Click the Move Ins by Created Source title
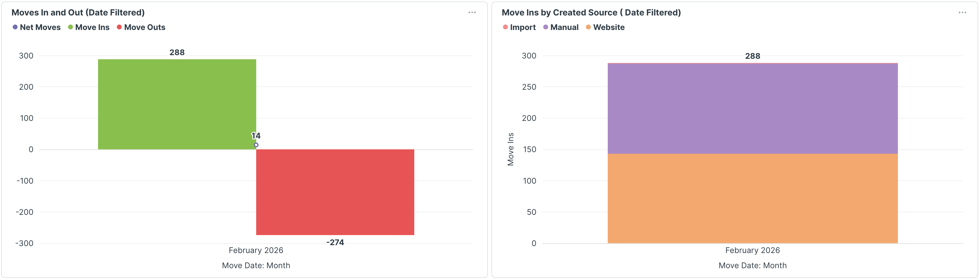980x280 pixels. point(591,12)
